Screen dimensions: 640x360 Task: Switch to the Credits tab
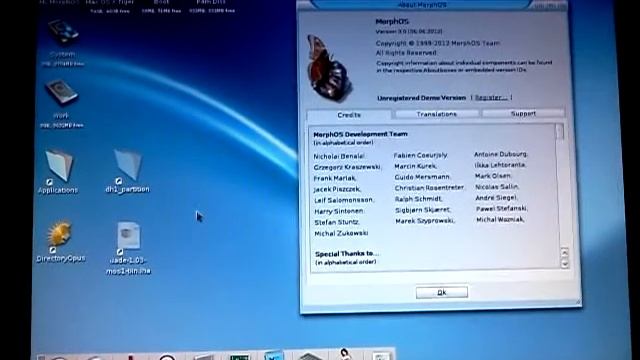coord(349,115)
